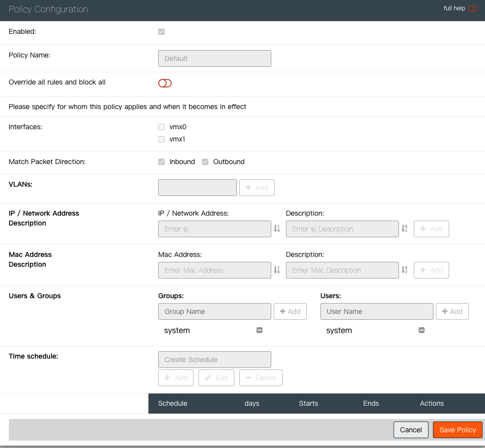Check the vmx0 interface box

[161, 127]
